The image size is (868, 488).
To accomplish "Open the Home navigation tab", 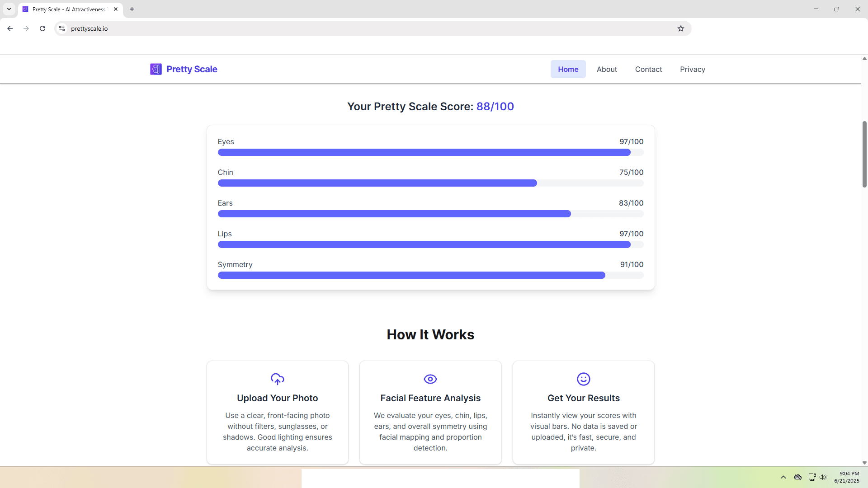I will pos(568,69).
